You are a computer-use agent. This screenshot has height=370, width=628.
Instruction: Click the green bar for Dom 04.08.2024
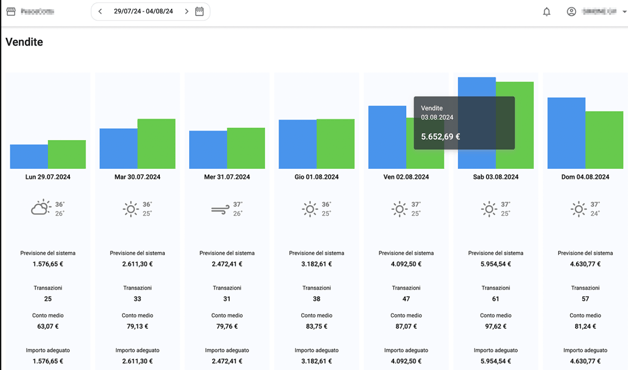[604, 140]
